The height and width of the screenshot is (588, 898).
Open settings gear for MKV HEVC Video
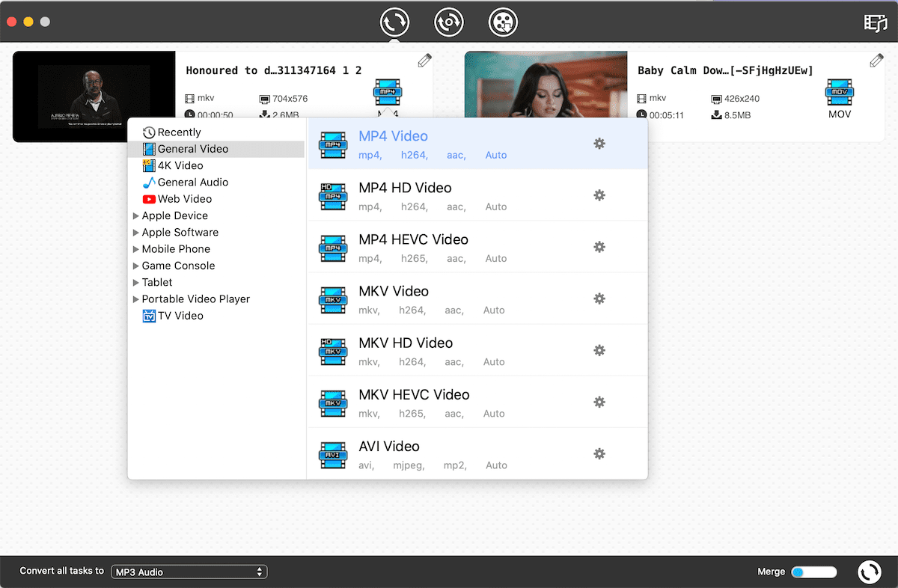tap(599, 402)
